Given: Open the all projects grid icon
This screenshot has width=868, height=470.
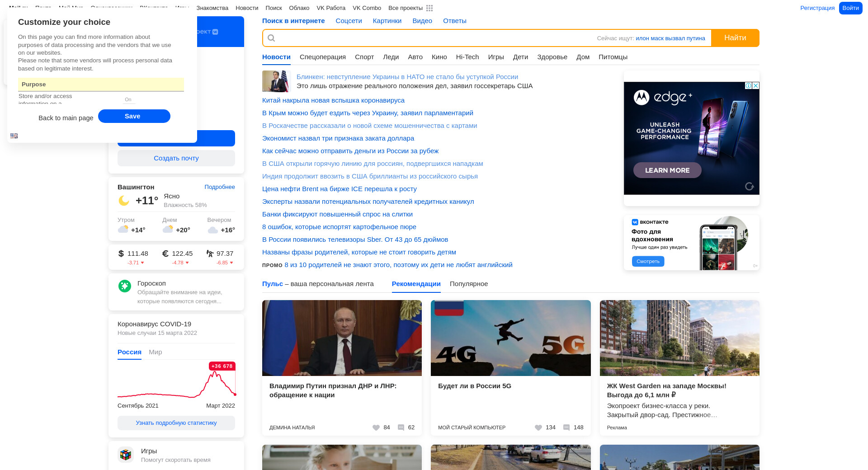Looking at the screenshot, I should click(x=429, y=8).
